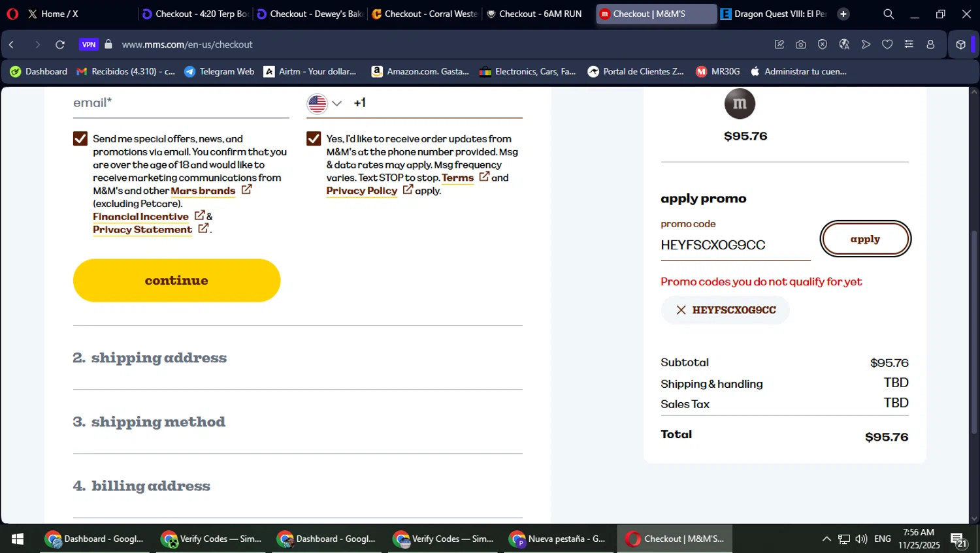Viewport: 980px width, 553px height.
Task: Click the address bar URL
Action: click(x=187, y=44)
